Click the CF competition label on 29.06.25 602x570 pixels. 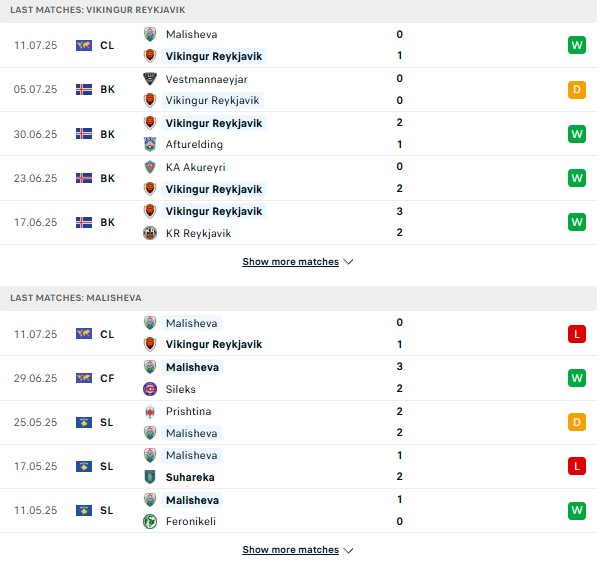pos(107,378)
